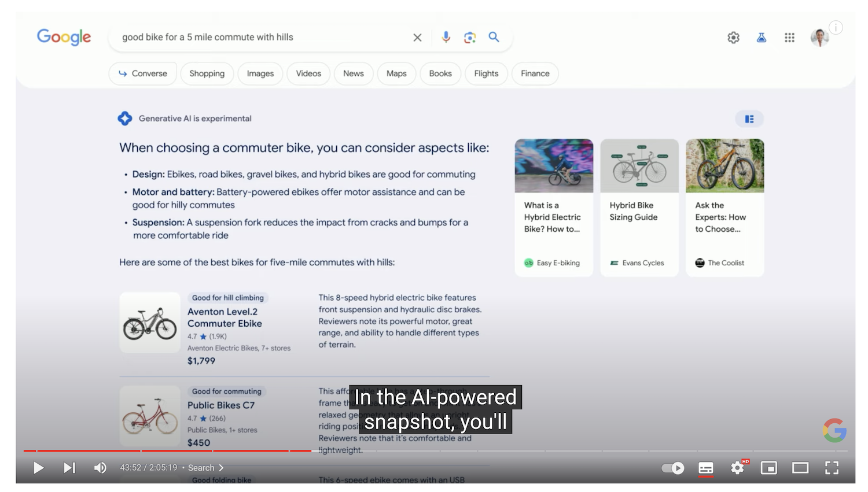Click The Coolist source label
This screenshot has width=868, height=492.
pos(720,262)
